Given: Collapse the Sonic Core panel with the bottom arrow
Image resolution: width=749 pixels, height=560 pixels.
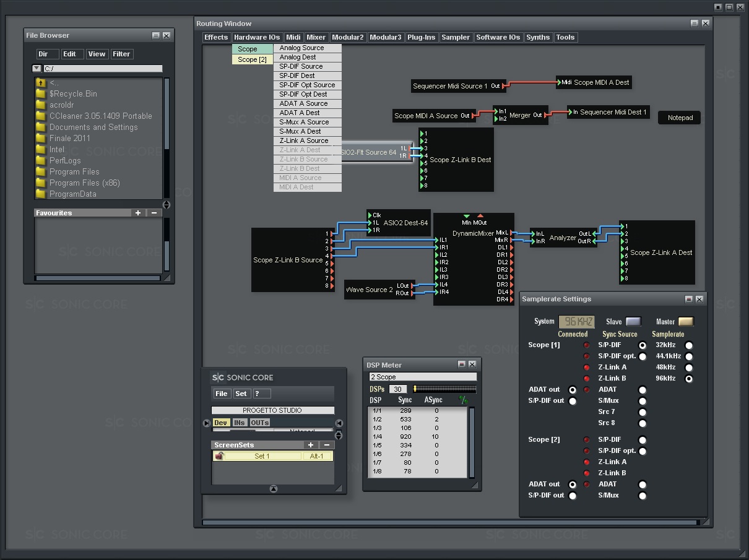Looking at the screenshot, I should pos(274,489).
